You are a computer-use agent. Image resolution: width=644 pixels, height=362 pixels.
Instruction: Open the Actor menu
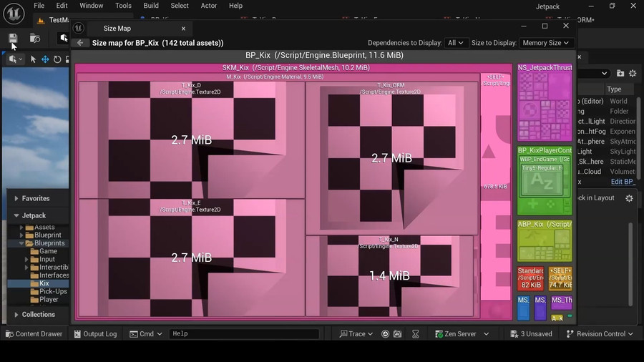209,6
